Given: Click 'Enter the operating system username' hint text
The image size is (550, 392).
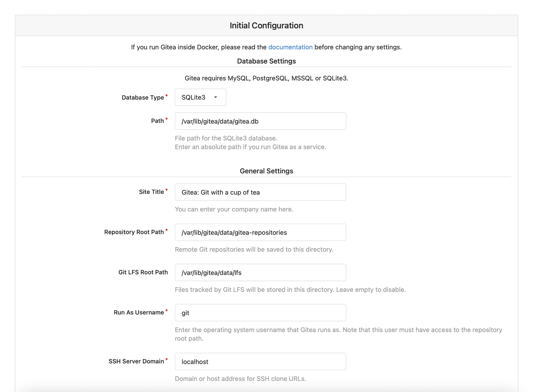Looking at the screenshot, I should click(338, 334).
